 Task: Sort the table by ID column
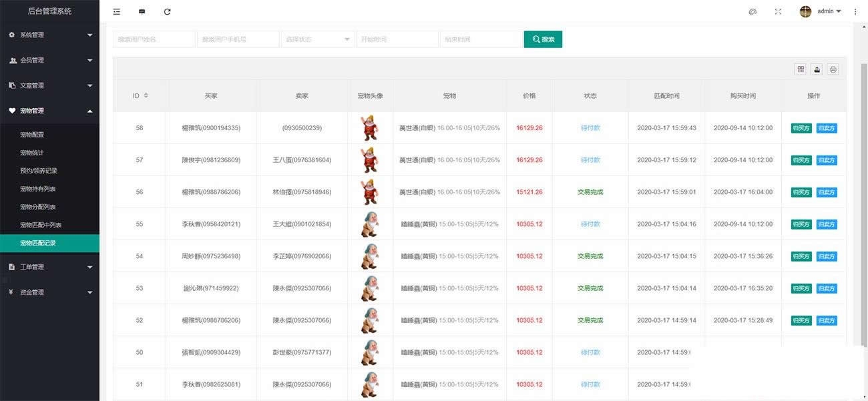tap(146, 95)
